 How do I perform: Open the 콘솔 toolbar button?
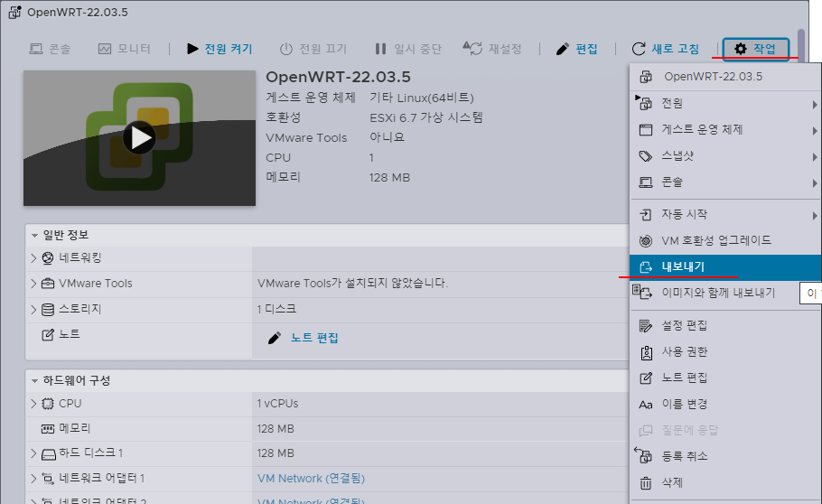(x=50, y=49)
